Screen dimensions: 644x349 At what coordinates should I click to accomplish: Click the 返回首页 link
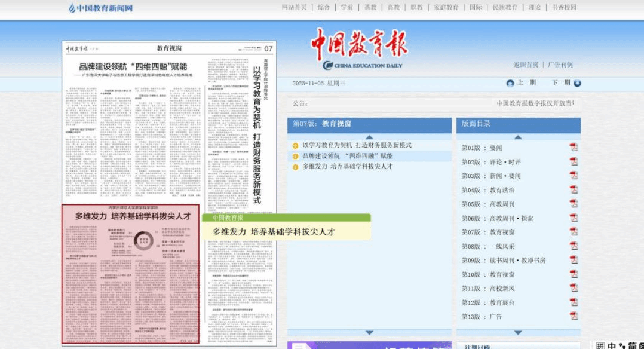click(x=526, y=65)
